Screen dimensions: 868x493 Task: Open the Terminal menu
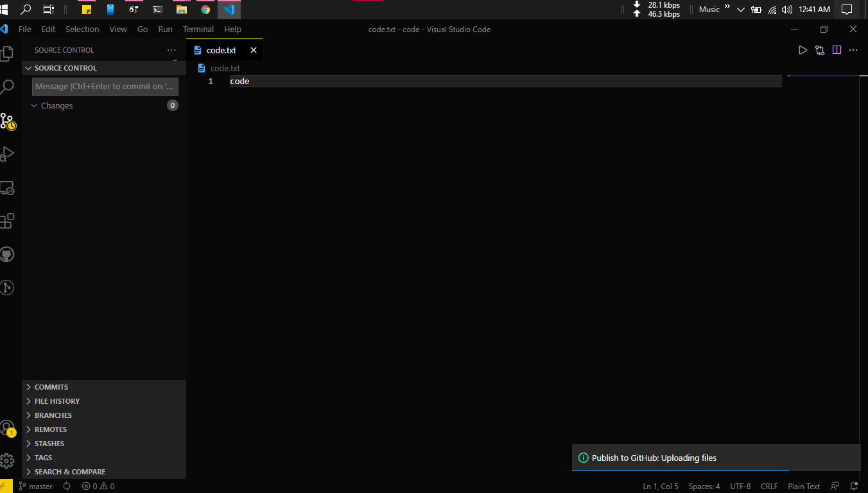click(198, 29)
